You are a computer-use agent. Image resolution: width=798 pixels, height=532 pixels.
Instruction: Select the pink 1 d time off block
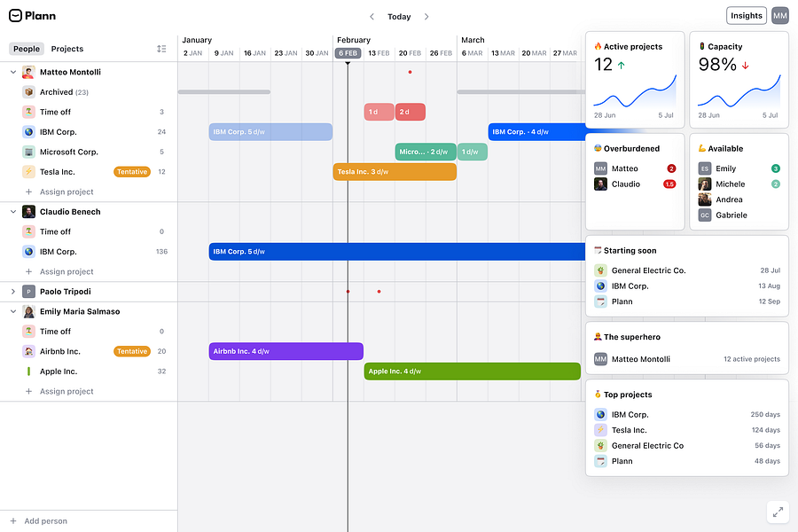click(379, 112)
